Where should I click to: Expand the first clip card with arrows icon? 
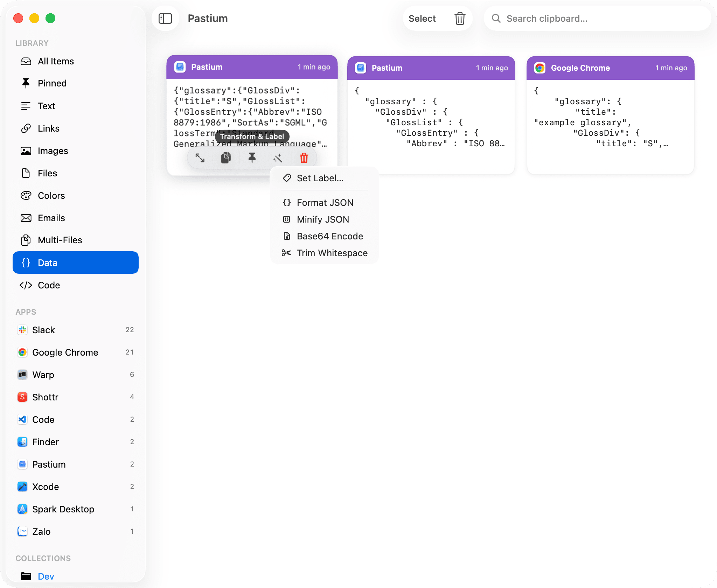tap(200, 158)
